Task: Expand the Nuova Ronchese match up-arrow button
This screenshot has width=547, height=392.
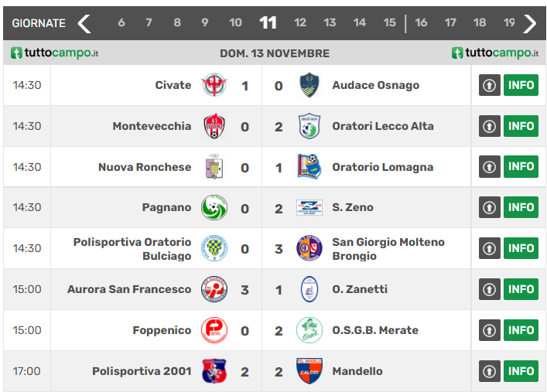Action: pyautogui.click(x=489, y=167)
